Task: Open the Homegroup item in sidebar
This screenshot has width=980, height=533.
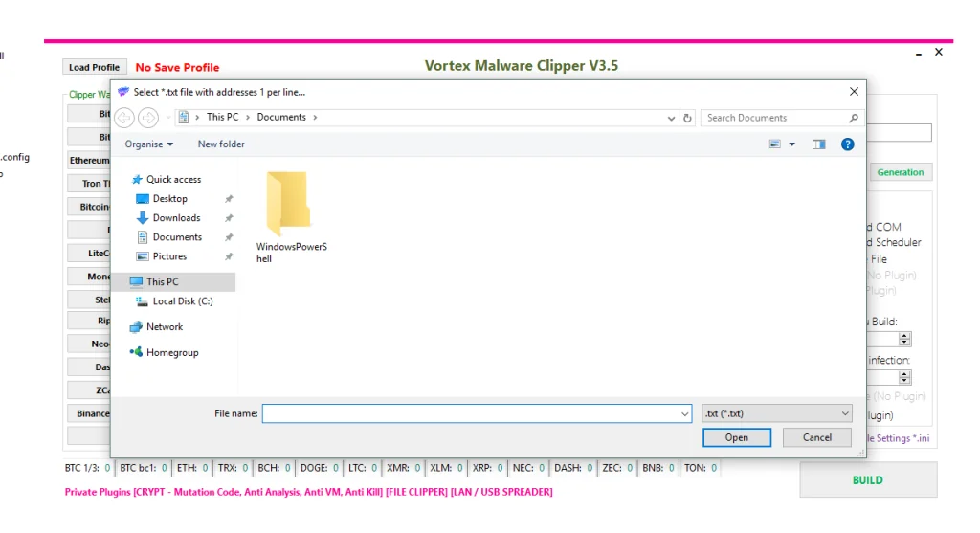Action: 172,353
